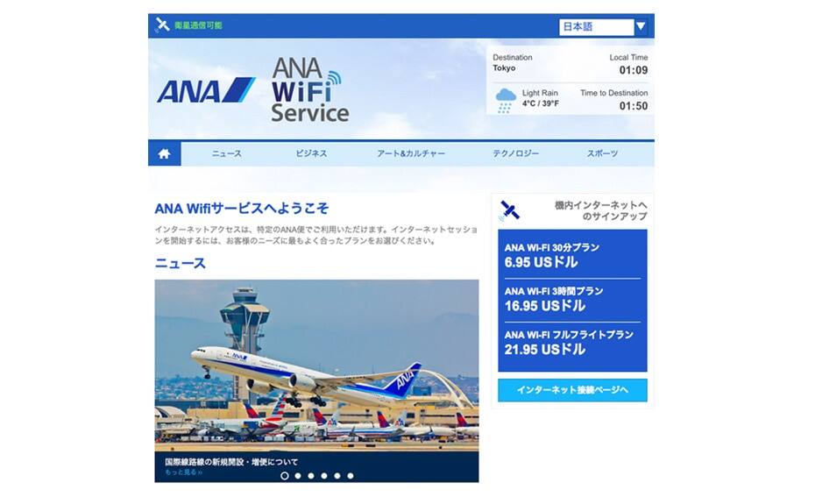Choose the 30分プラン 6.95 USドル option
Screen dimensions: 815x504
point(572,255)
